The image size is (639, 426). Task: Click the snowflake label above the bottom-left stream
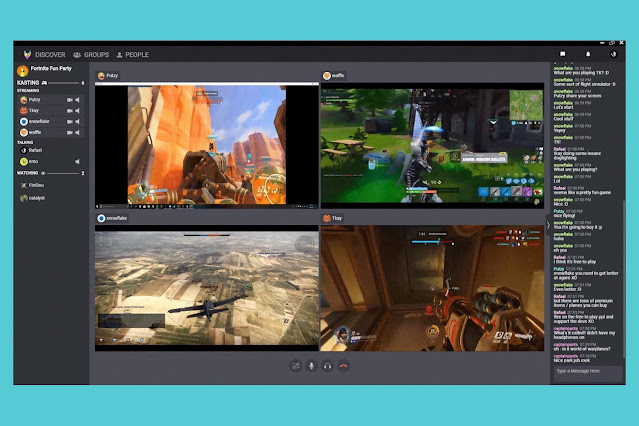pos(112,218)
